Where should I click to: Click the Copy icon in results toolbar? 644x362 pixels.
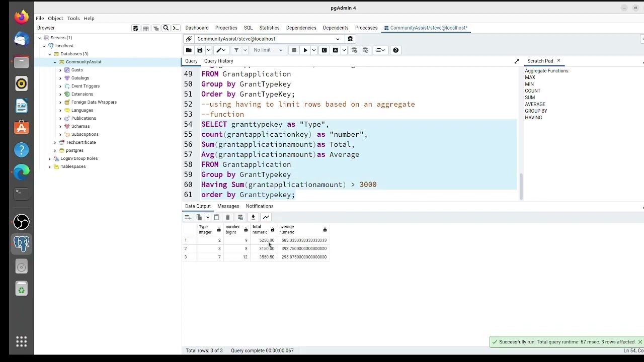(199, 217)
